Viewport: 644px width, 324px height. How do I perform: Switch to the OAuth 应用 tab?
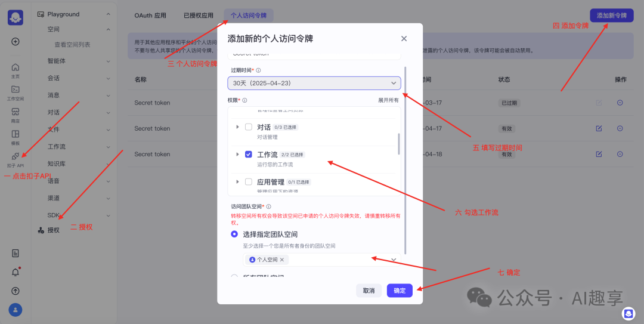[x=150, y=16]
